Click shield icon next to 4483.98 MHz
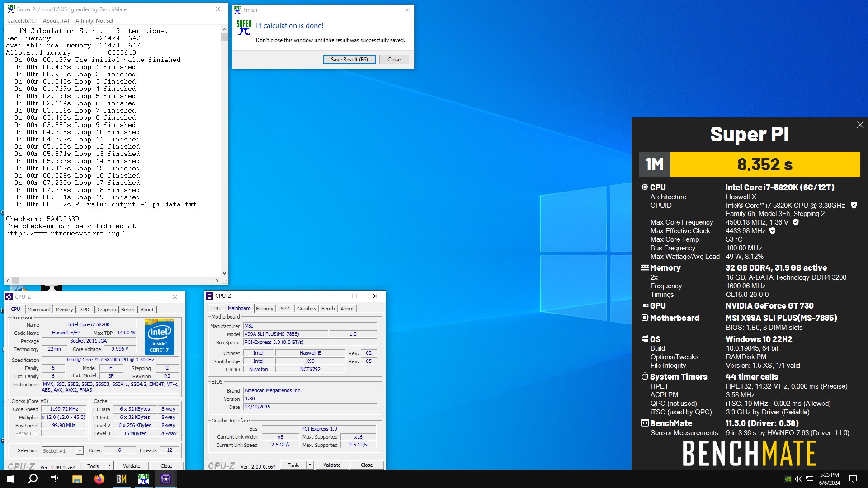The image size is (868, 488). coord(773,231)
